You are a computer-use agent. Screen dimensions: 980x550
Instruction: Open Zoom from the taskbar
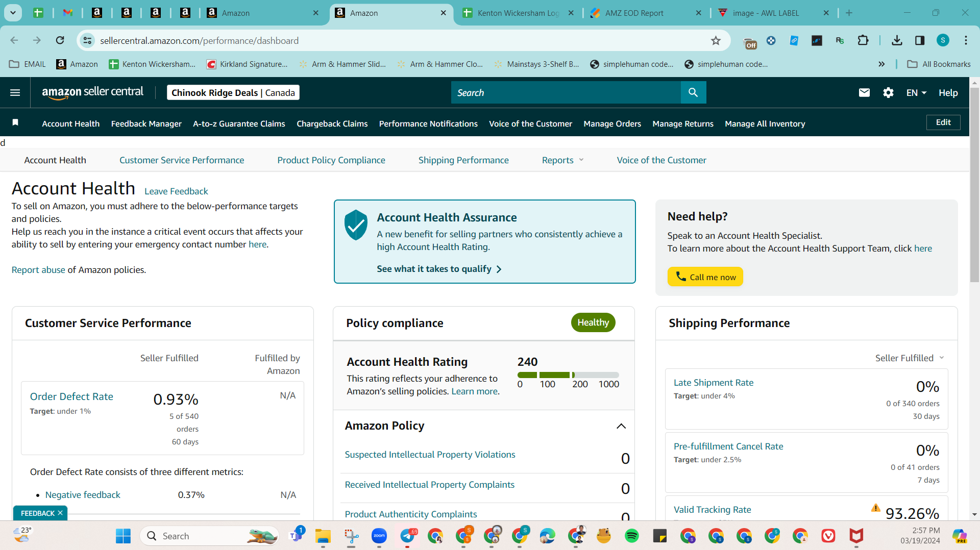[379, 536]
